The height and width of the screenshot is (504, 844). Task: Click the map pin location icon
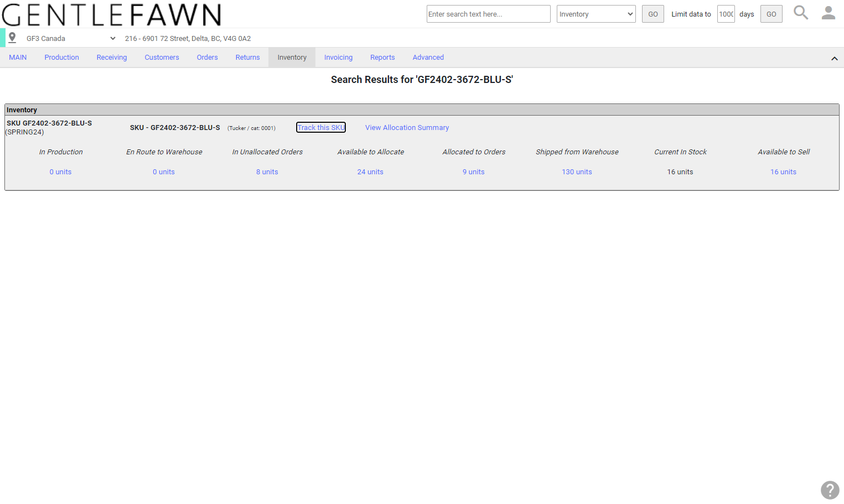(x=12, y=38)
